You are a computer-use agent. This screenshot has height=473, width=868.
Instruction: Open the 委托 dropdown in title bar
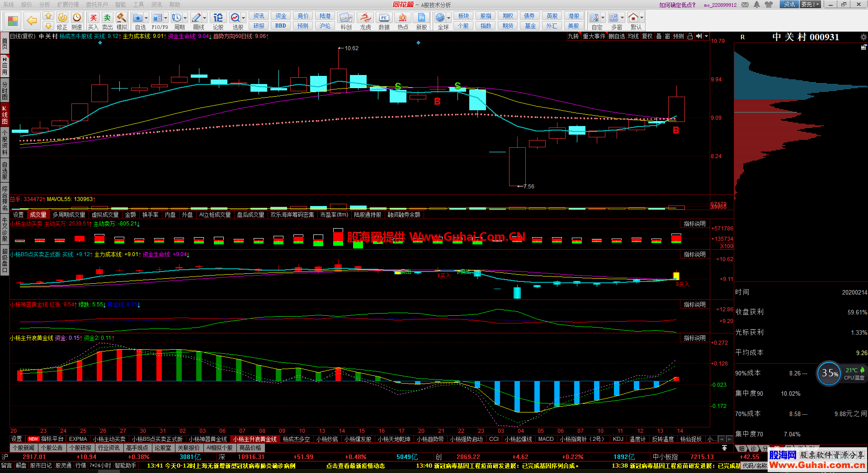point(810,5)
